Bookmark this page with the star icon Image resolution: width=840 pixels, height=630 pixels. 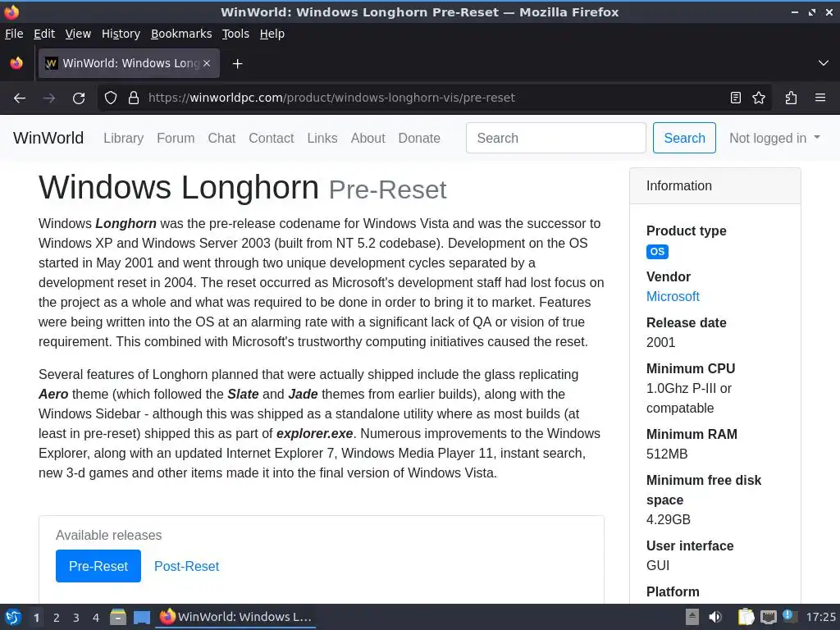[x=759, y=98]
